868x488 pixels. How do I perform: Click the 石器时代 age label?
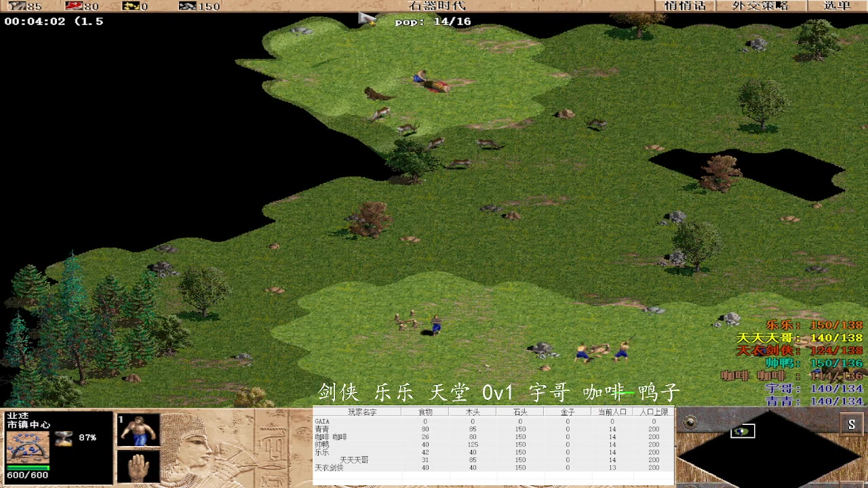(x=437, y=5)
